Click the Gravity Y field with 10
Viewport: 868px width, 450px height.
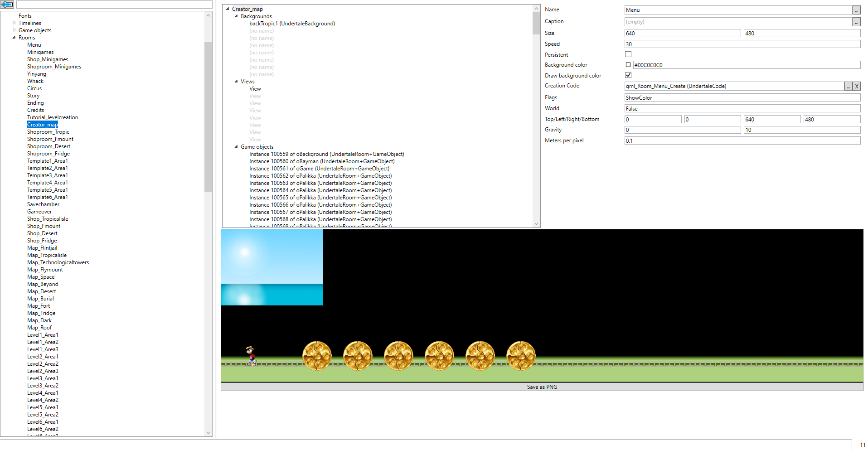tap(802, 130)
